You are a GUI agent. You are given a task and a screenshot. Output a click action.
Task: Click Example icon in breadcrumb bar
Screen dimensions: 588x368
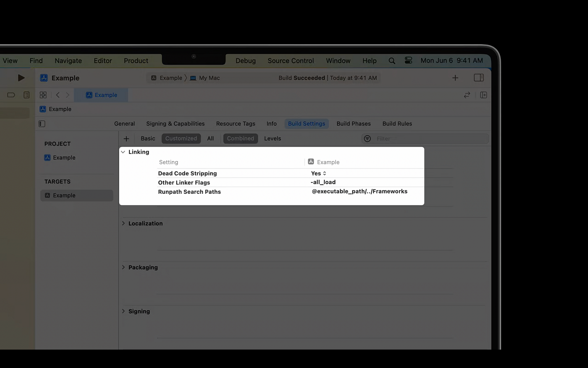pyautogui.click(x=43, y=109)
